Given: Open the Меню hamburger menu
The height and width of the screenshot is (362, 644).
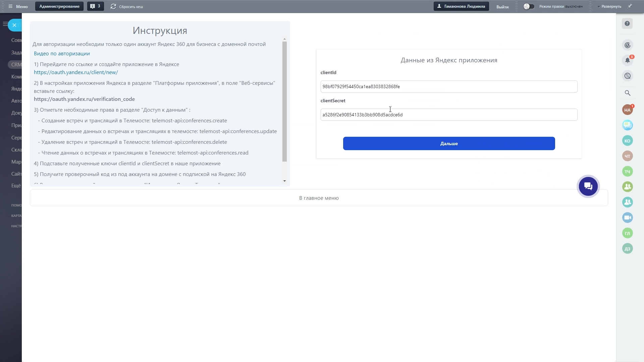Looking at the screenshot, I should [x=18, y=6].
